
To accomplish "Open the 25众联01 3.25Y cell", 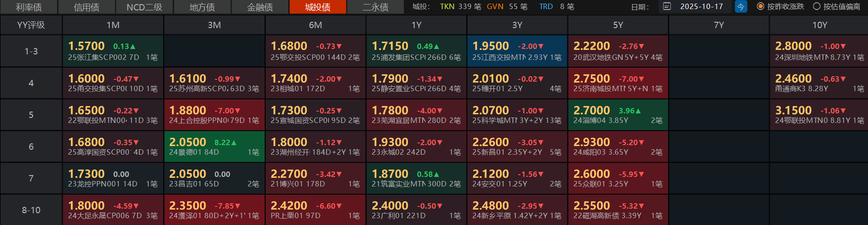I will [618, 178].
